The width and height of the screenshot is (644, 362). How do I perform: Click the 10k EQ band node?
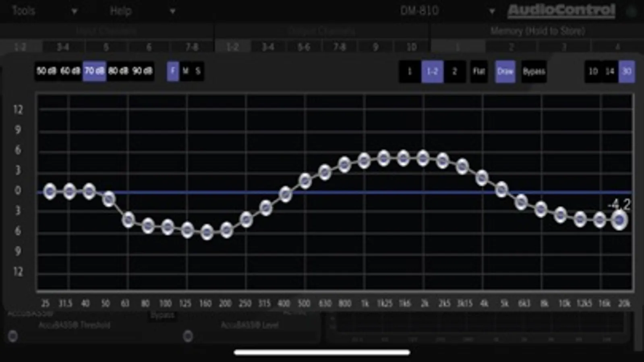pos(561,215)
